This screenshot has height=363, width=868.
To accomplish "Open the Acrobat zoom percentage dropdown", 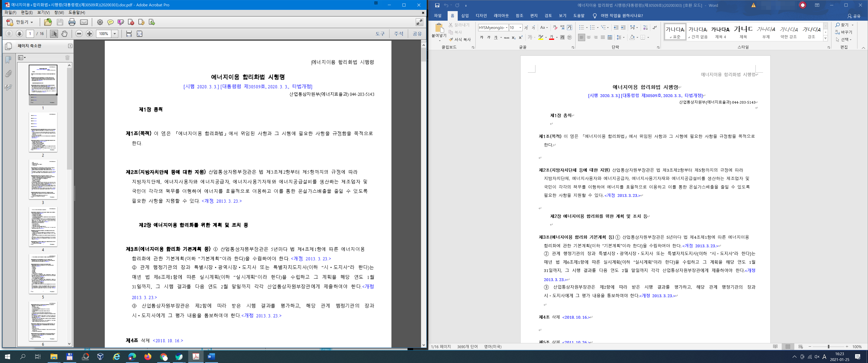I will (x=115, y=34).
